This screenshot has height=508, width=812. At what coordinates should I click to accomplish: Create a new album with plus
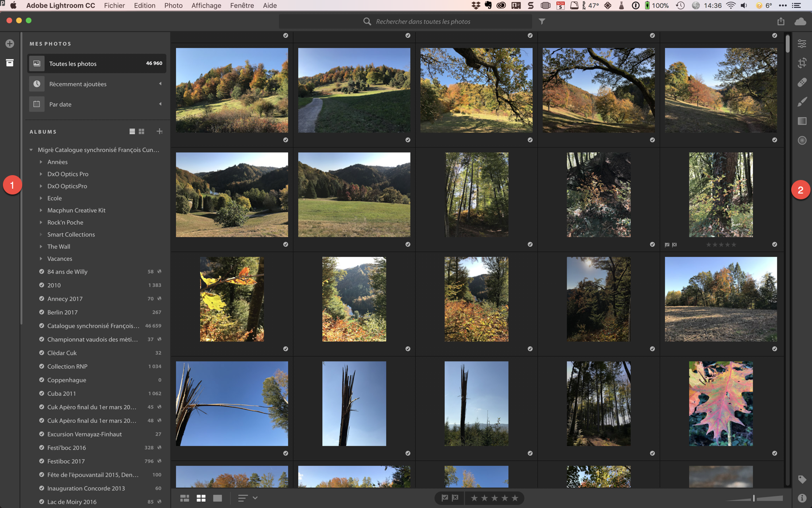click(x=159, y=132)
